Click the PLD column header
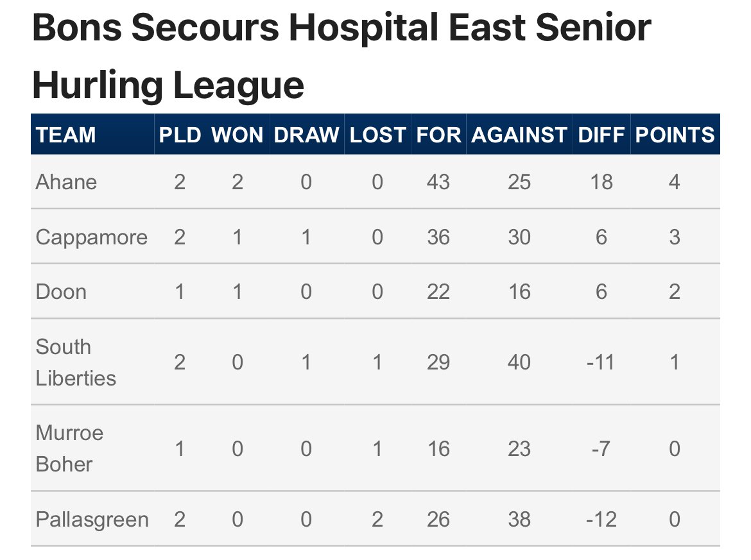The height and width of the screenshot is (560, 751). (180, 135)
